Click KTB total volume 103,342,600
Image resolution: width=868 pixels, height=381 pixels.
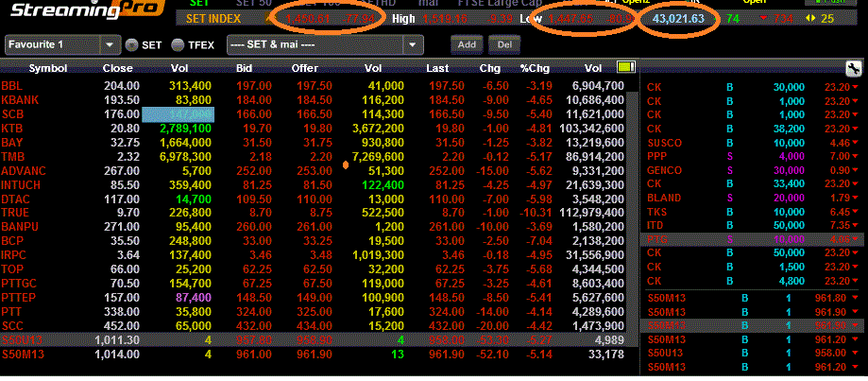592,129
